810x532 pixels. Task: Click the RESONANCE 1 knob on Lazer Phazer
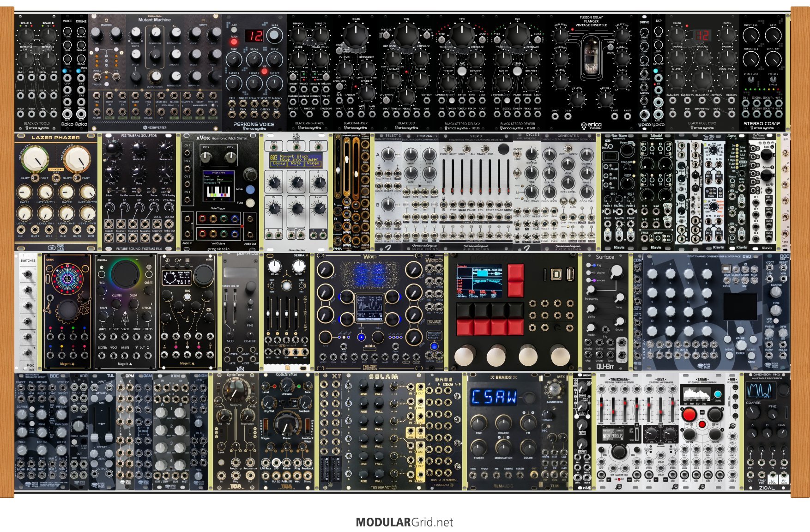click(x=35, y=159)
